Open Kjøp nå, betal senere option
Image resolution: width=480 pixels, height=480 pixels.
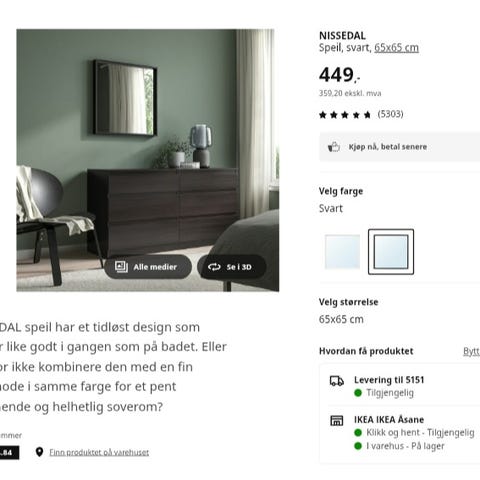pos(400,147)
